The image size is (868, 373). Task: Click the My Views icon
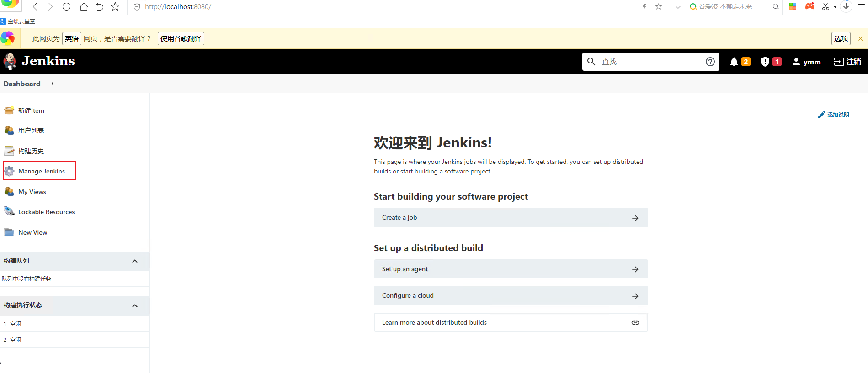[x=9, y=191]
